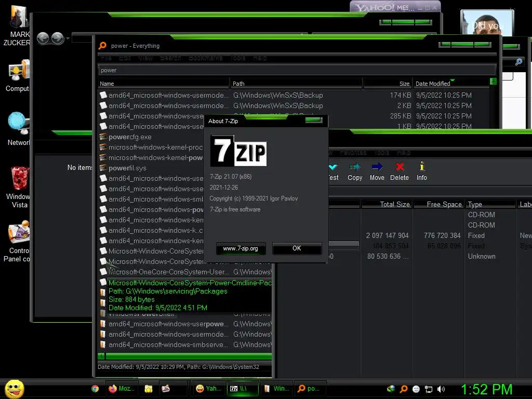This screenshot has width=532, height=399.
Task: Launch Chrome from the taskbar
Action: 95,389
